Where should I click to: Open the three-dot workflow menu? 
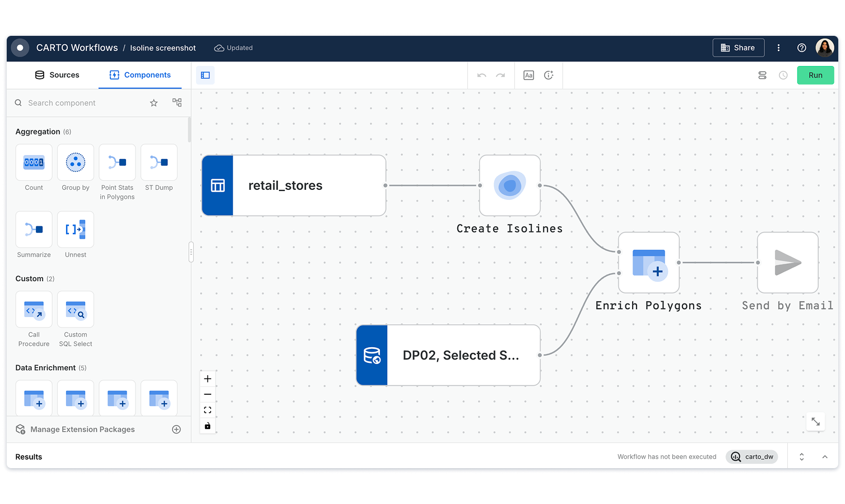[x=778, y=48]
